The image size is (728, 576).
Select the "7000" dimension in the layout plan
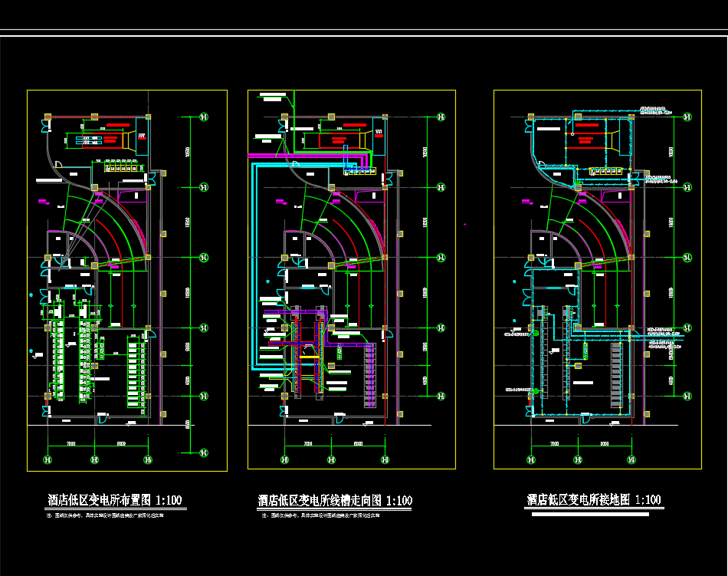coord(71,445)
